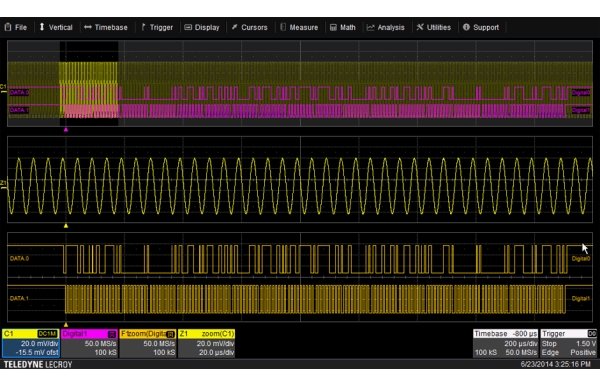This screenshot has height=390, width=600.
Task: Open the Display menu
Action: coord(202,27)
